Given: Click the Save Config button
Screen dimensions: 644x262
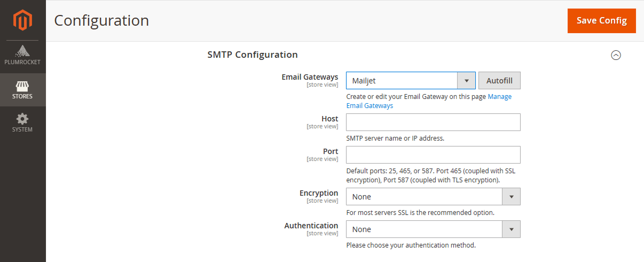Looking at the screenshot, I should (602, 20).
